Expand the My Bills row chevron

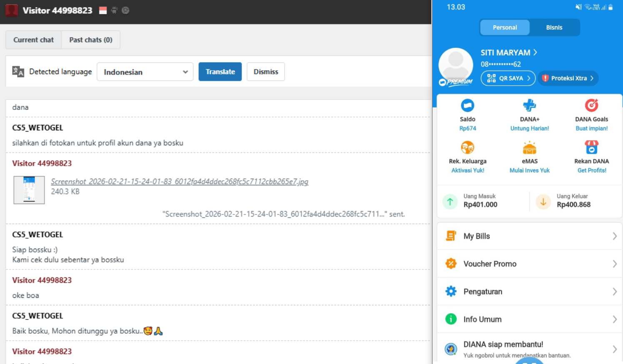[x=615, y=236]
